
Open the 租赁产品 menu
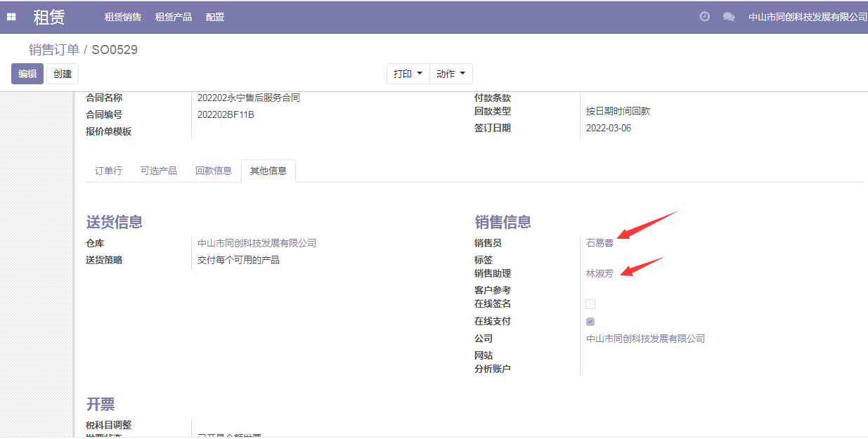[x=174, y=17]
